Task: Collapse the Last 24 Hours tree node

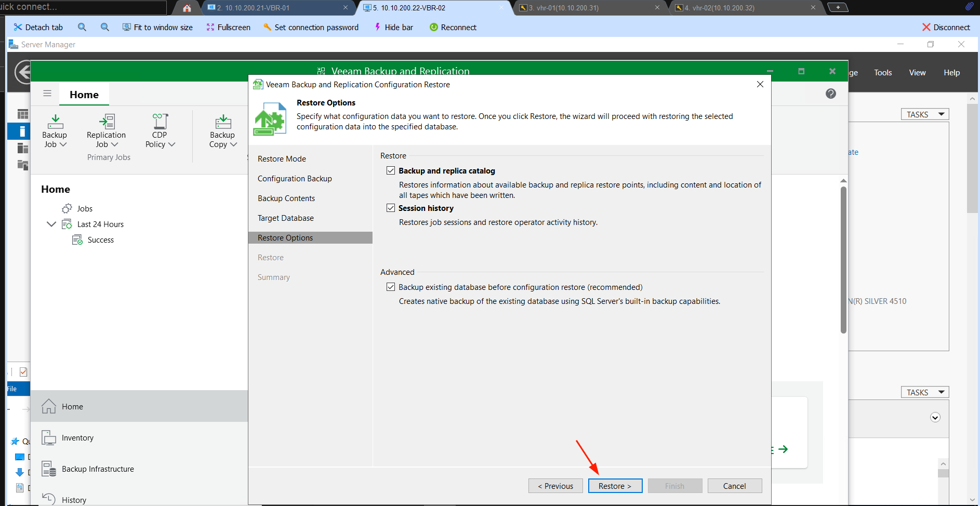Action: pos(51,224)
